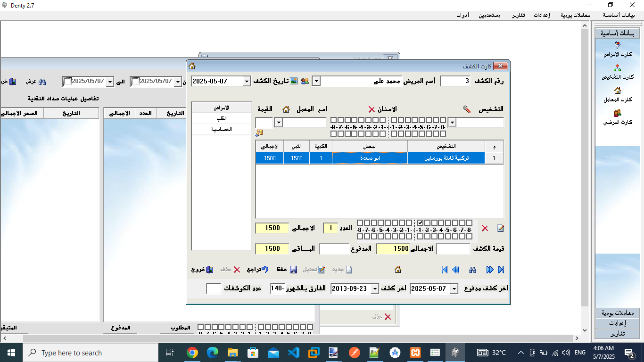Toggle the checkbox in the الى date field

(67, 82)
